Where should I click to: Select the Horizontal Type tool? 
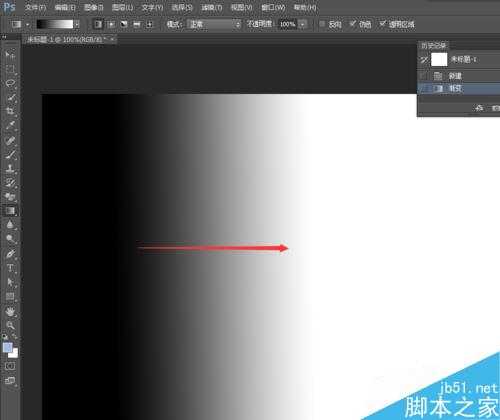coord(10,268)
